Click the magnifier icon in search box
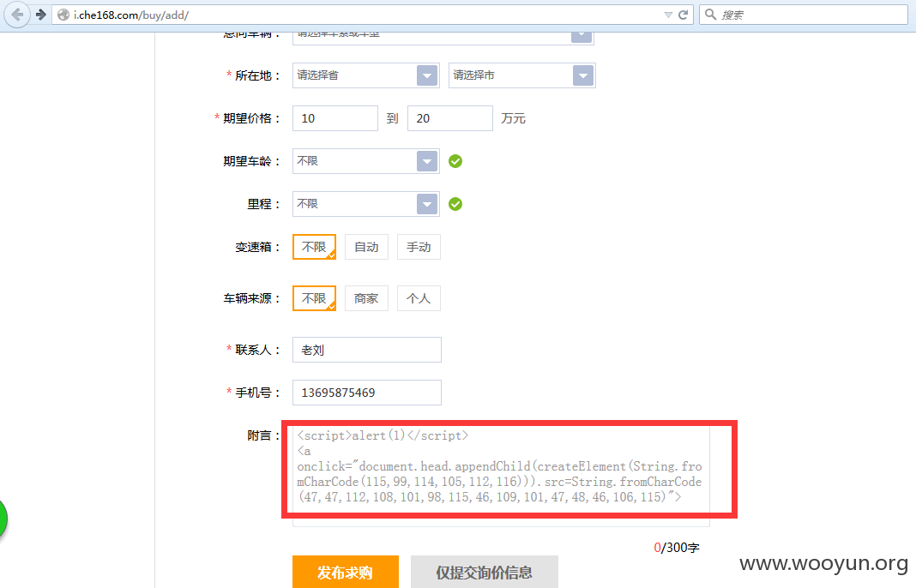916x588 pixels. pyautogui.click(x=710, y=15)
